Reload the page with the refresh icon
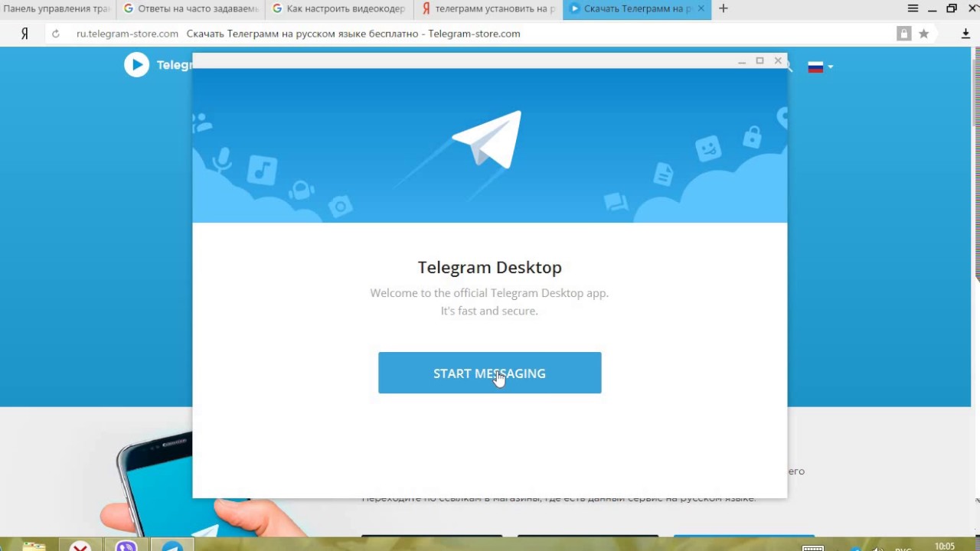This screenshot has height=551, width=980. pyautogui.click(x=55, y=34)
